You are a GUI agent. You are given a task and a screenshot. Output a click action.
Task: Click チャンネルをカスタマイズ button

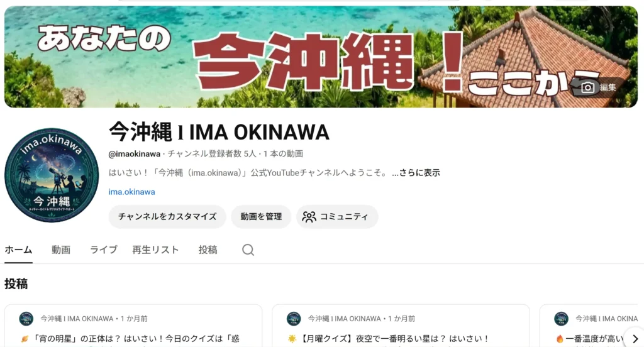click(x=167, y=216)
